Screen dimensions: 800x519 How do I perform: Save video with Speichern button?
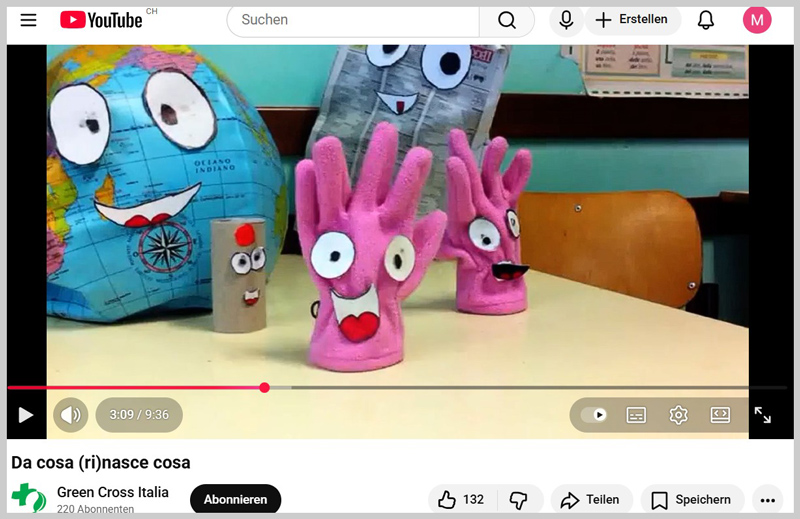point(692,499)
